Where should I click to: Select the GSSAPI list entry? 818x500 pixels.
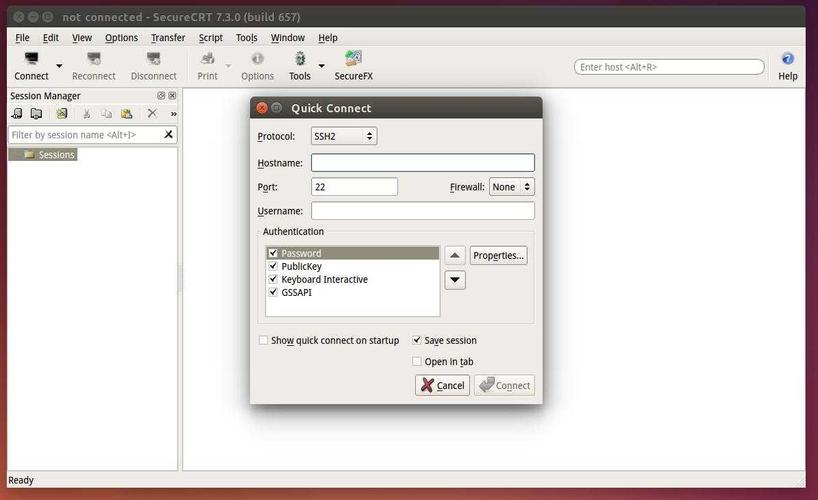[x=296, y=292]
